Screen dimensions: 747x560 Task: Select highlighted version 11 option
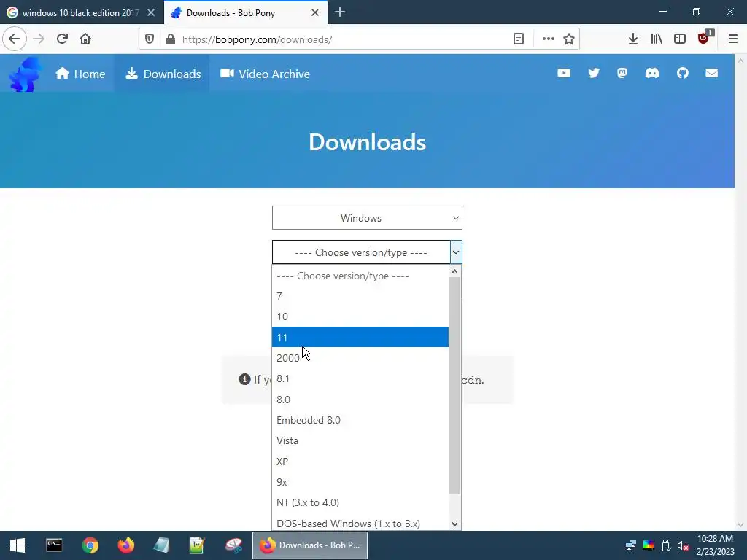coord(360,337)
